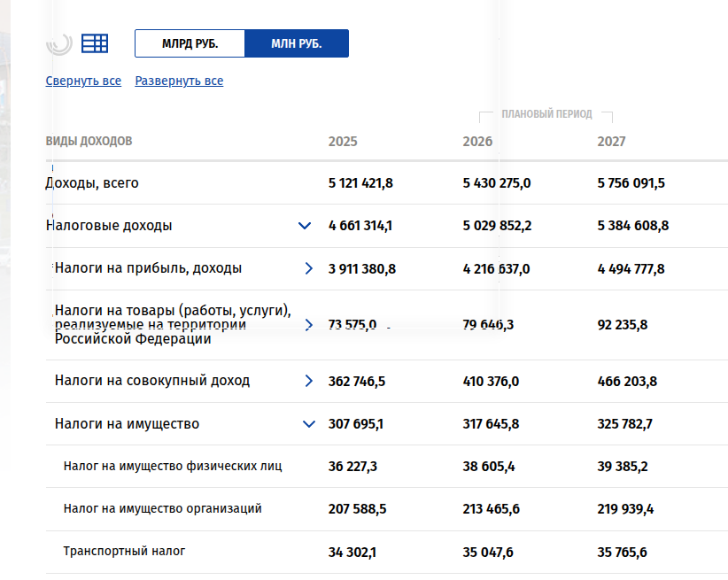Select the Транспортный налог row label
The height and width of the screenshot is (580, 728).
pos(124,552)
